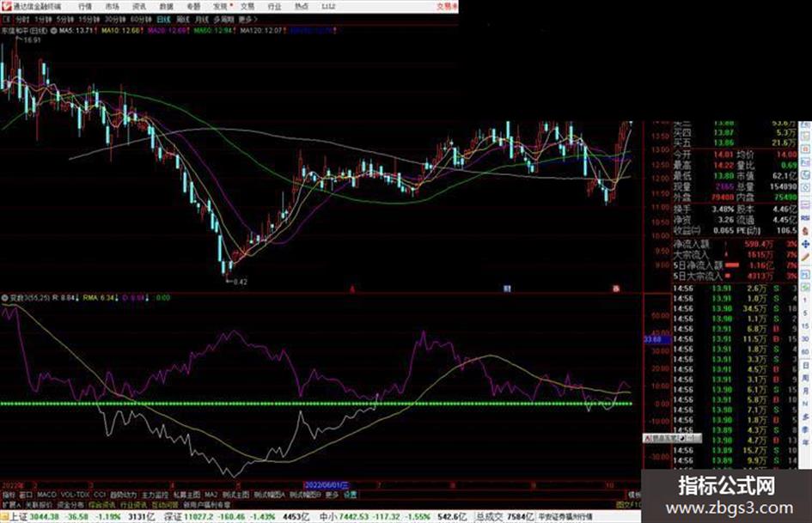Open the 资金分布 tab
This screenshot has width=812, height=523.
pos(70,504)
